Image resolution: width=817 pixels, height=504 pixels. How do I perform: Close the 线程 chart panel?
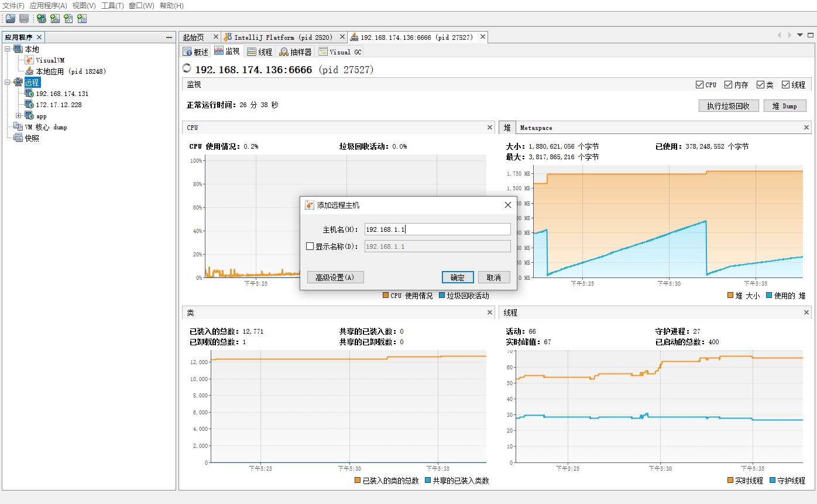click(x=807, y=313)
